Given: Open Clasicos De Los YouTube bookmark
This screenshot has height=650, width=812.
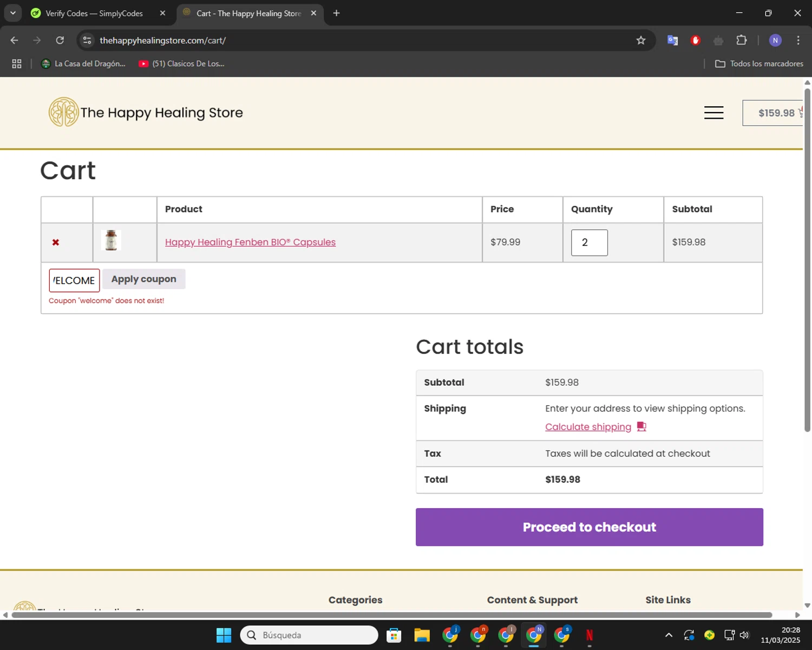Looking at the screenshot, I should [181, 63].
